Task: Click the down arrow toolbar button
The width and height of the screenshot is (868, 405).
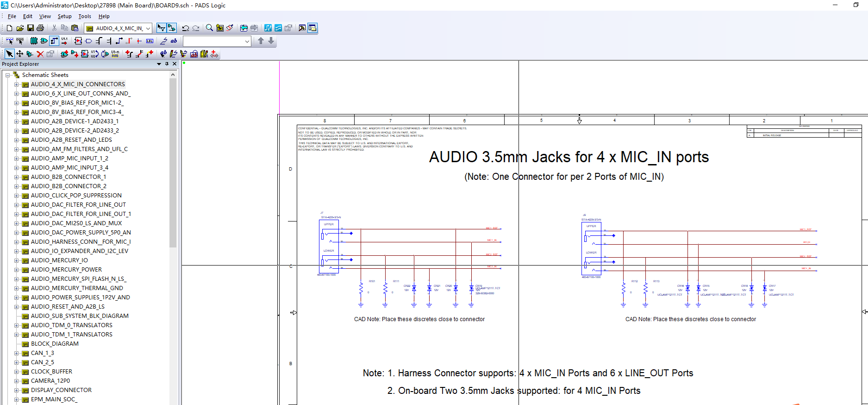Action: [x=271, y=41]
